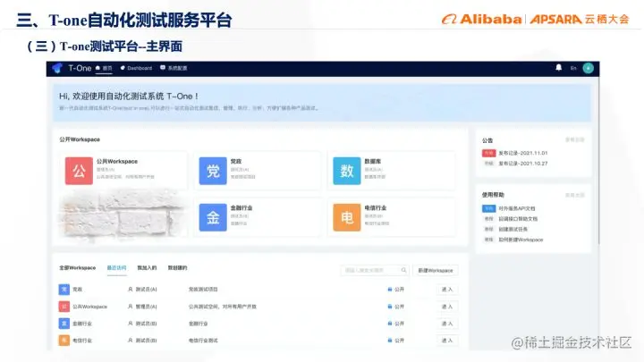Go to the 首页 nav item
The width and height of the screenshot is (644, 362).
(104, 68)
